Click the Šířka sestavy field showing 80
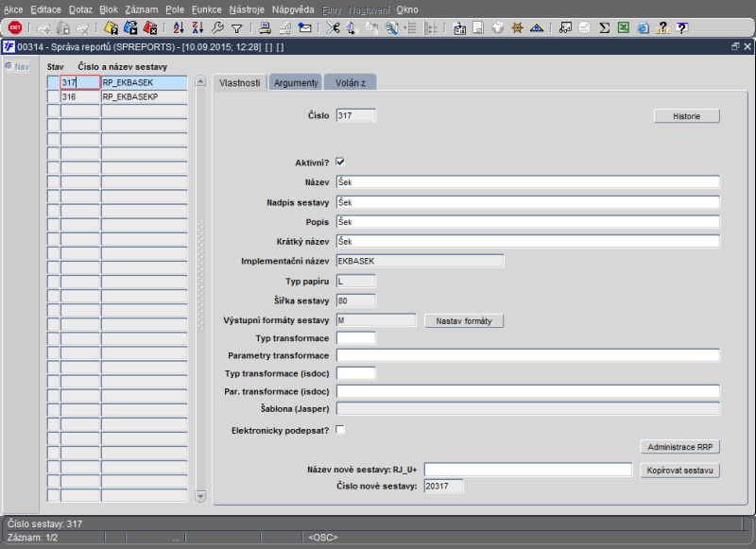Image resolution: width=756 pixels, height=549 pixels. pos(356,300)
